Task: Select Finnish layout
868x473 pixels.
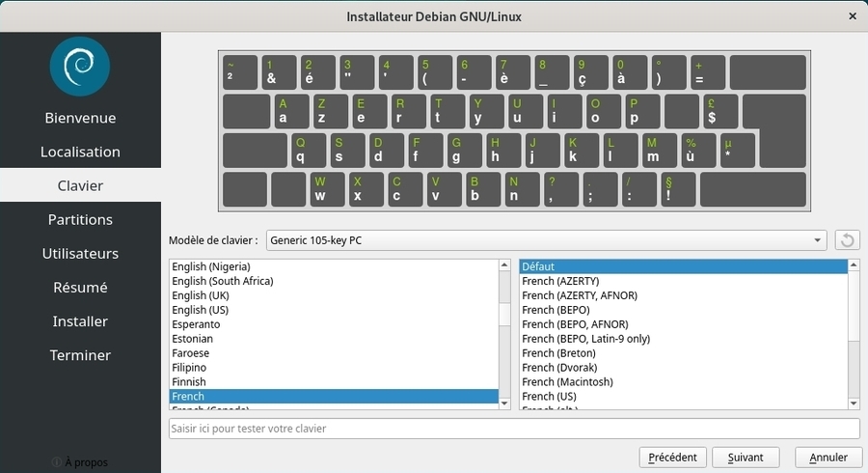Action: (334, 381)
